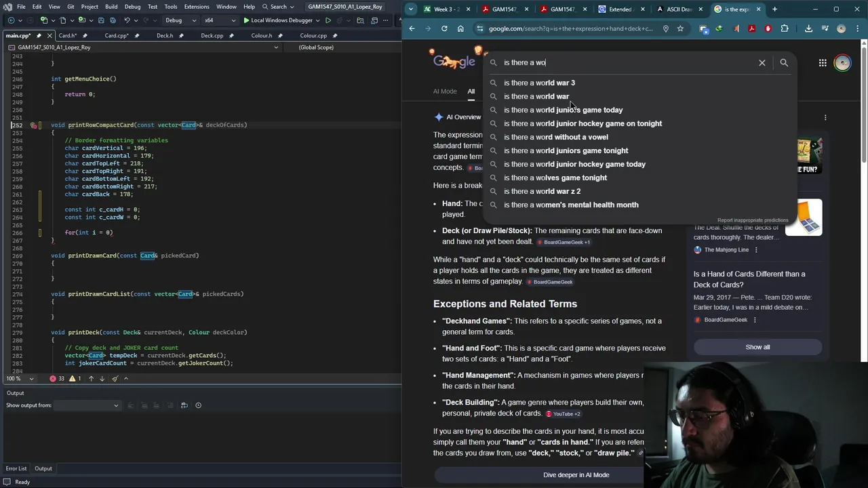Open the Extensions menu in Visual Studio
Image resolution: width=868 pixels, height=488 pixels.
coord(197,7)
